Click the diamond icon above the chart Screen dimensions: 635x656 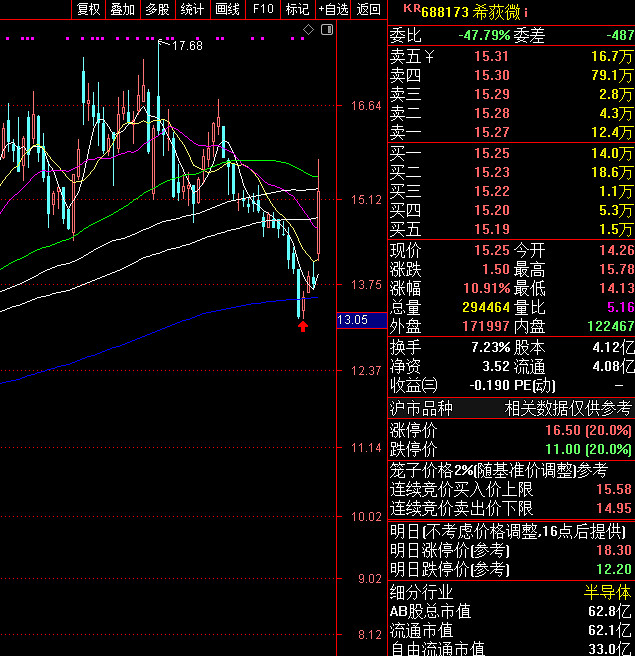click(x=309, y=30)
